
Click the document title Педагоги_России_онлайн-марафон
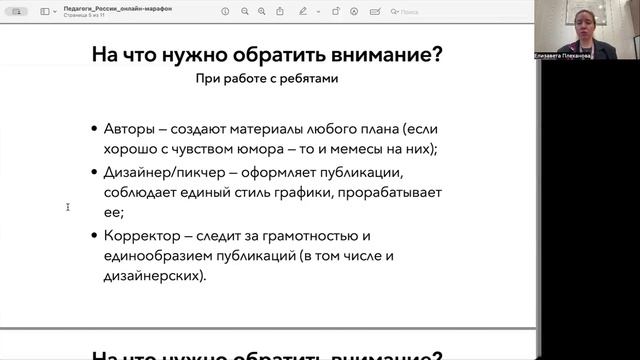(118, 9)
